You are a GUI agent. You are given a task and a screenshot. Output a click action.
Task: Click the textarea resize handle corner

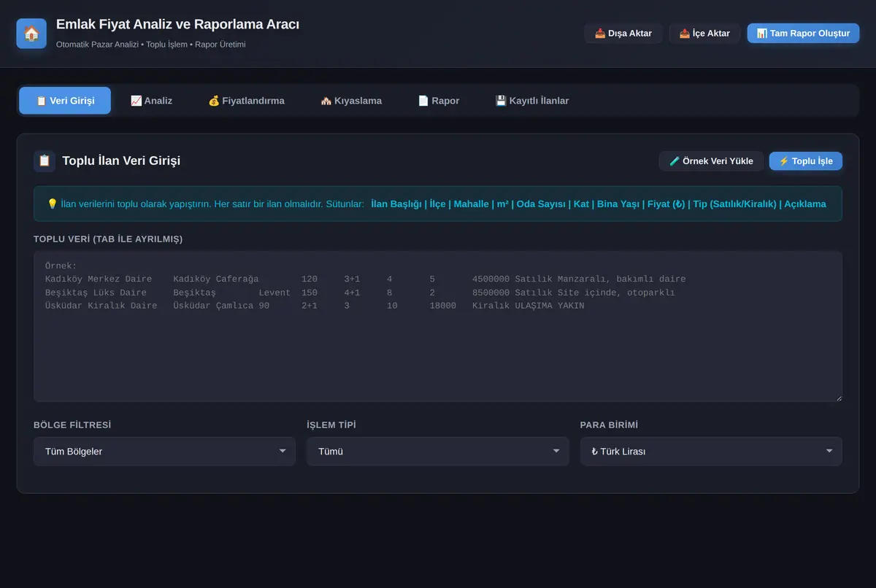(838, 398)
